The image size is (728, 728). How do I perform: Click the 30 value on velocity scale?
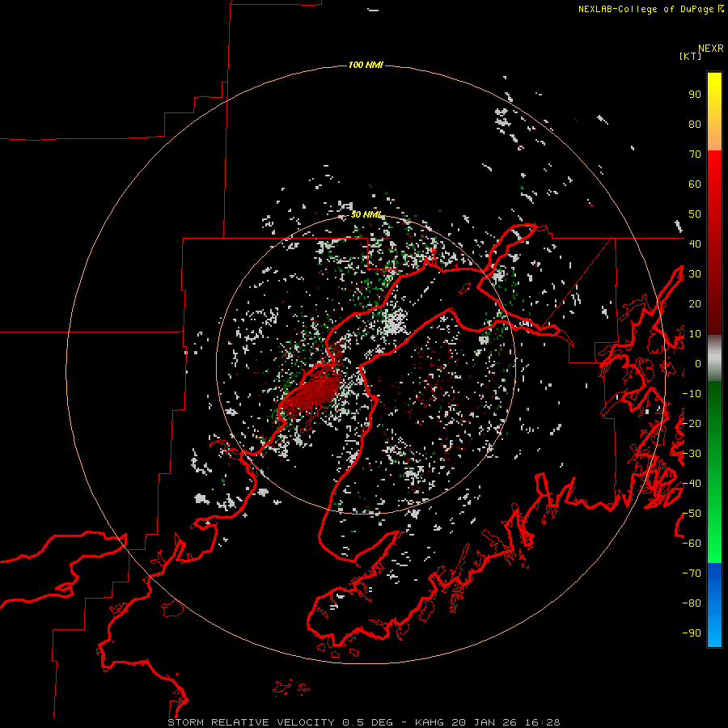(x=695, y=274)
